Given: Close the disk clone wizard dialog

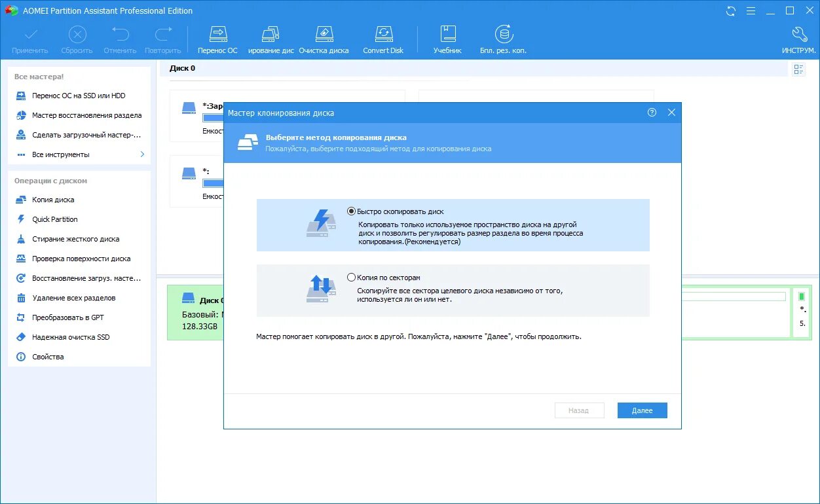Looking at the screenshot, I should point(671,113).
